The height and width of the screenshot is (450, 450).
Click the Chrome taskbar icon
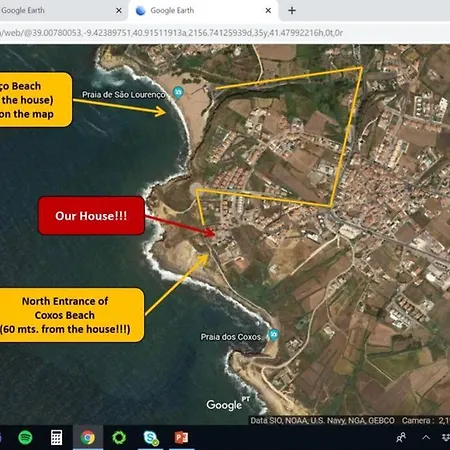(x=88, y=437)
